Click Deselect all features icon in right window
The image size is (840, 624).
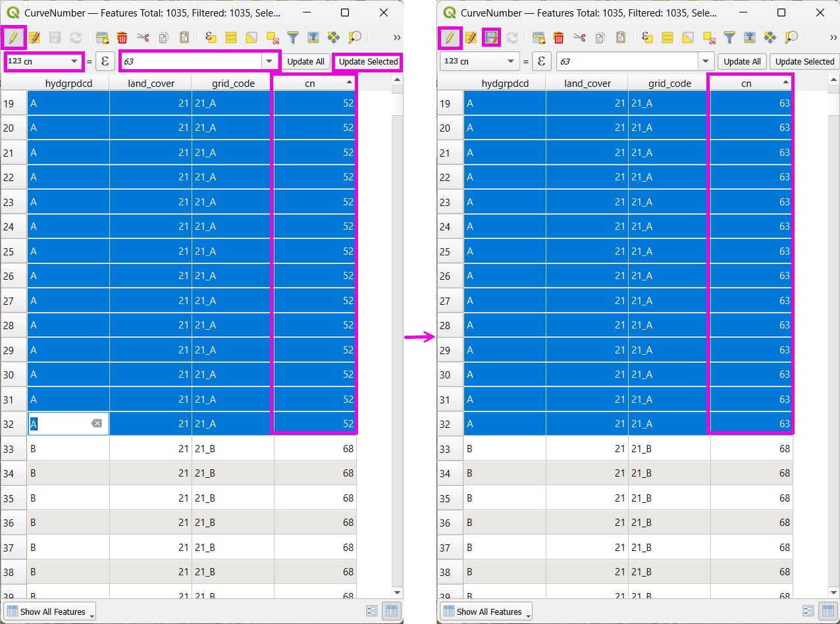click(708, 38)
